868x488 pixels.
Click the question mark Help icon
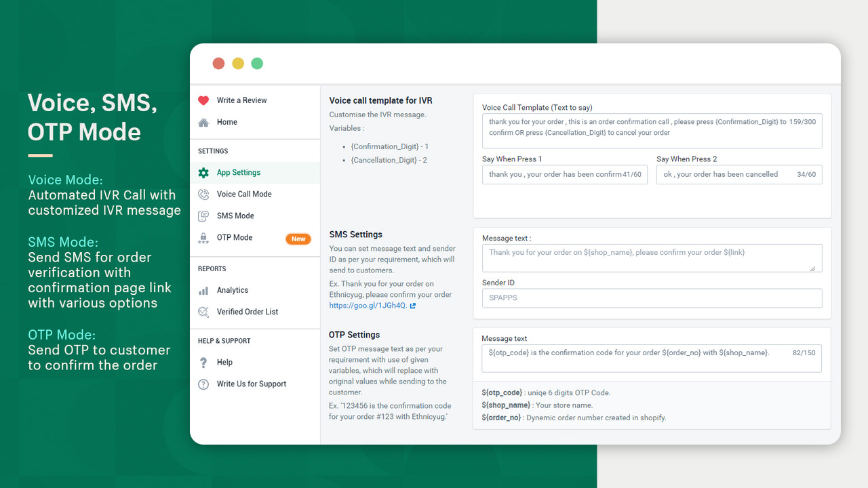coord(203,363)
